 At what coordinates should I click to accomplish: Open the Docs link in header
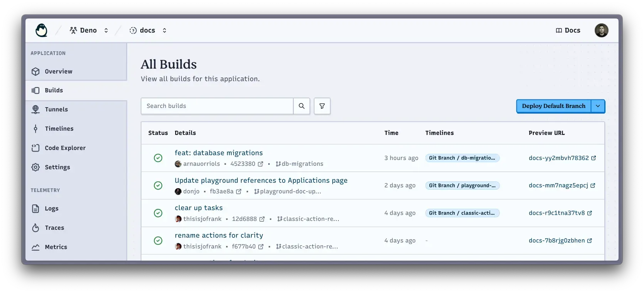(x=568, y=30)
